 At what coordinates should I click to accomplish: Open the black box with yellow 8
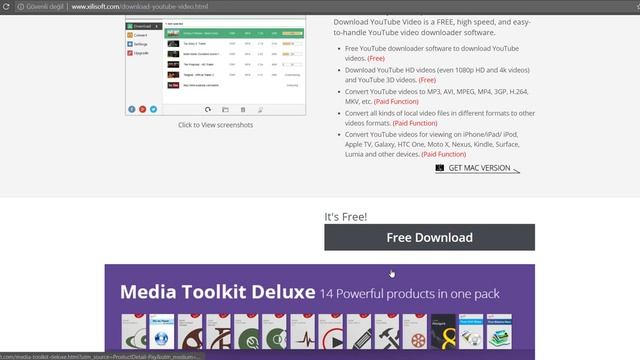(x=443, y=331)
